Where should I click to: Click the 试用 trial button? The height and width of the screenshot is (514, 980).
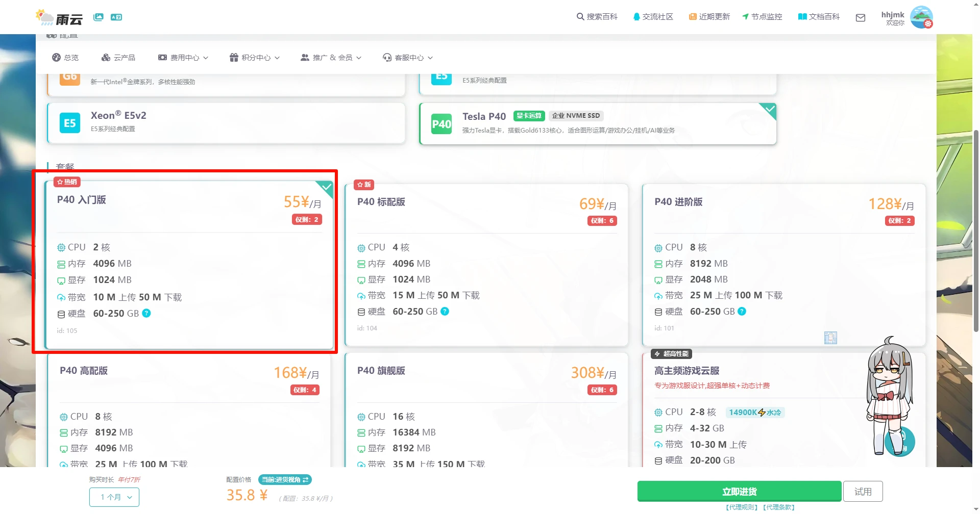pos(863,492)
